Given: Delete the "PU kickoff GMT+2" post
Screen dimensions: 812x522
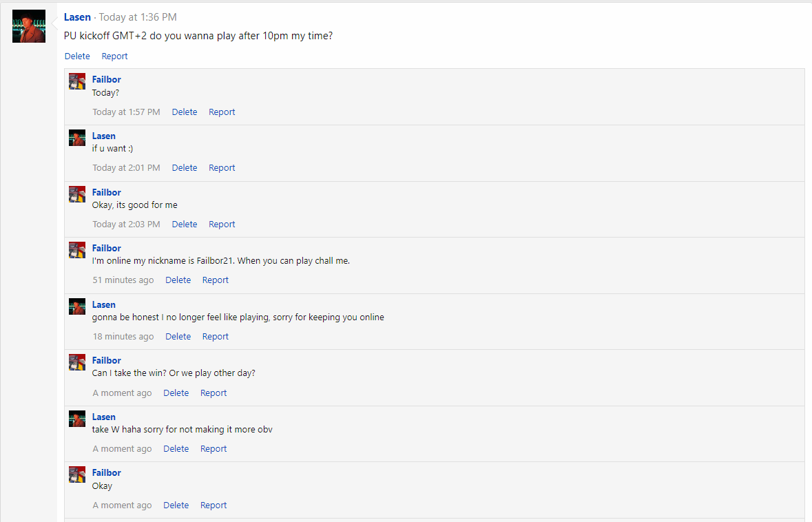Looking at the screenshot, I should (77, 56).
